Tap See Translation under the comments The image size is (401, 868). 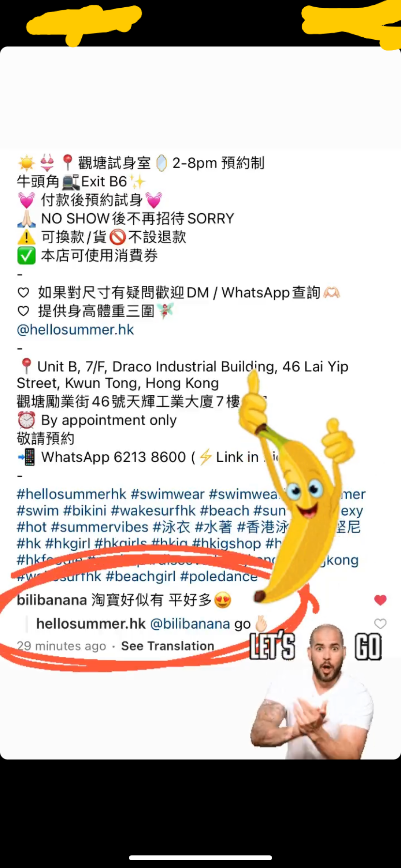pyautogui.click(x=168, y=646)
